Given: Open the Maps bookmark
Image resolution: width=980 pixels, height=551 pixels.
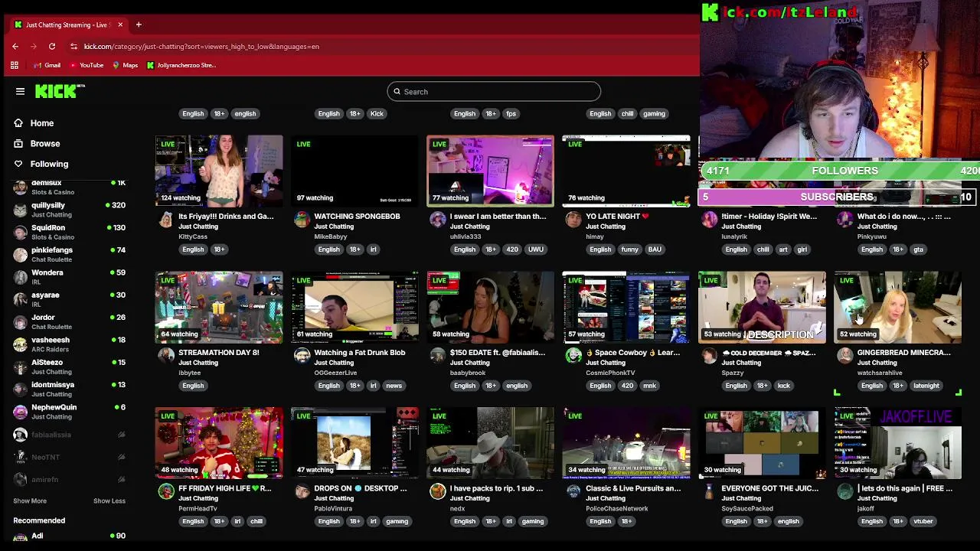Looking at the screenshot, I should (x=125, y=65).
